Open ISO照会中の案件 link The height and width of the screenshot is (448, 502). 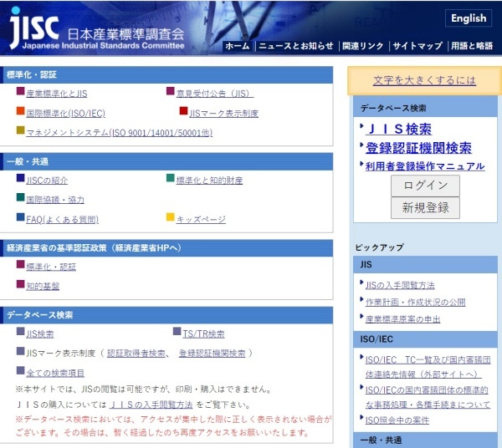coord(397,420)
